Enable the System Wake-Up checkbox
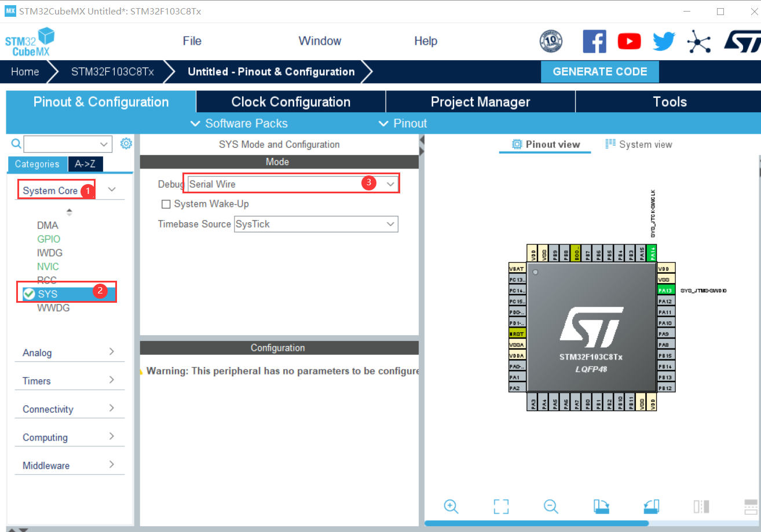The width and height of the screenshot is (761, 532). point(166,204)
